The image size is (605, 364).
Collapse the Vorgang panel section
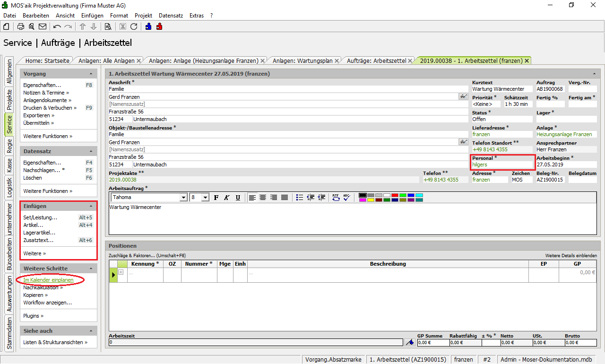coord(91,74)
